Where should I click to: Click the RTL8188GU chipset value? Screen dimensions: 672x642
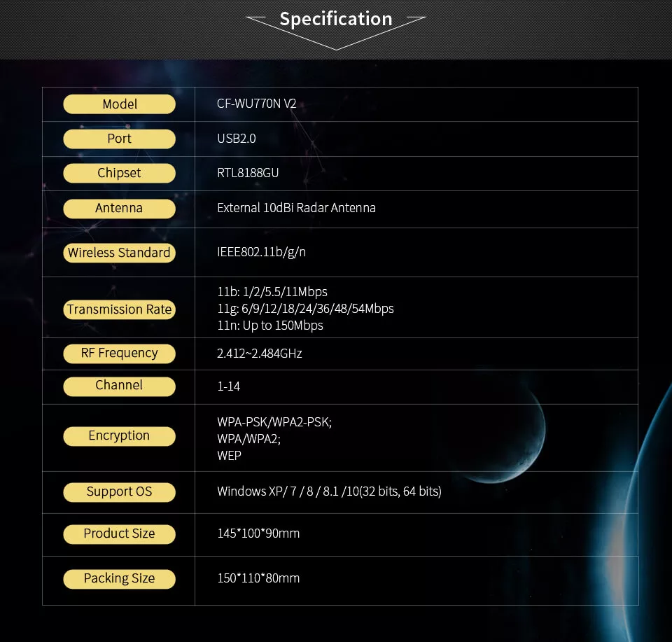(248, 173)
